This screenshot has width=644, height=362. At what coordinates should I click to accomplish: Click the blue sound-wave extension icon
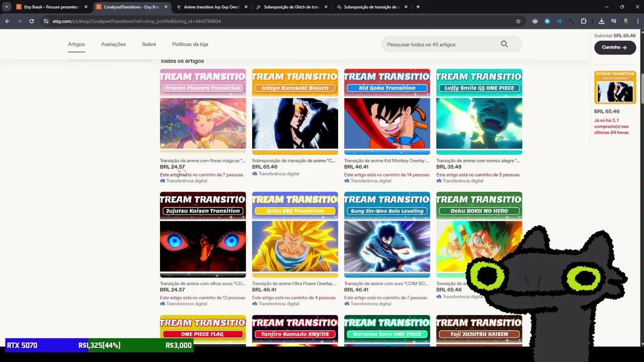(559, 21)
